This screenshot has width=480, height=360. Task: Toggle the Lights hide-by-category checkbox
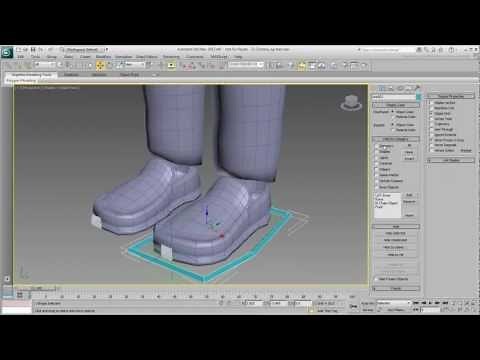(x=377, y=158)
